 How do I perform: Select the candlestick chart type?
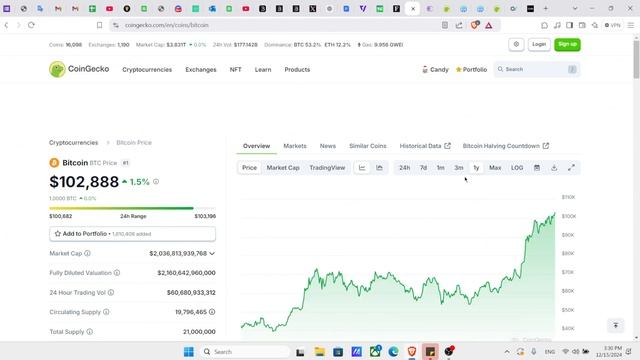tap(379, 168)
